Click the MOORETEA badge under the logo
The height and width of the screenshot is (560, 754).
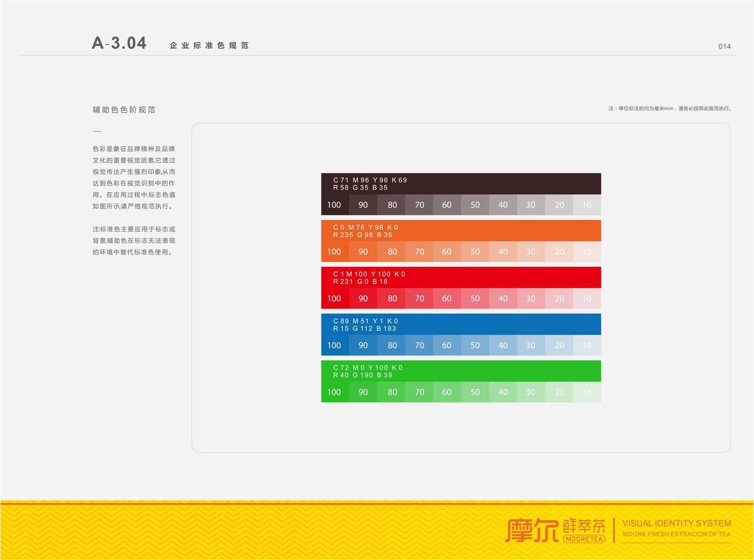[584, 539]
